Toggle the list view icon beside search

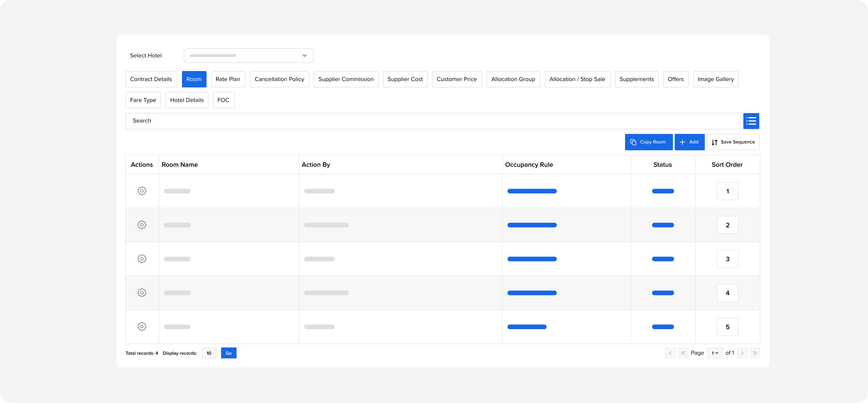(x=751, y=121)
